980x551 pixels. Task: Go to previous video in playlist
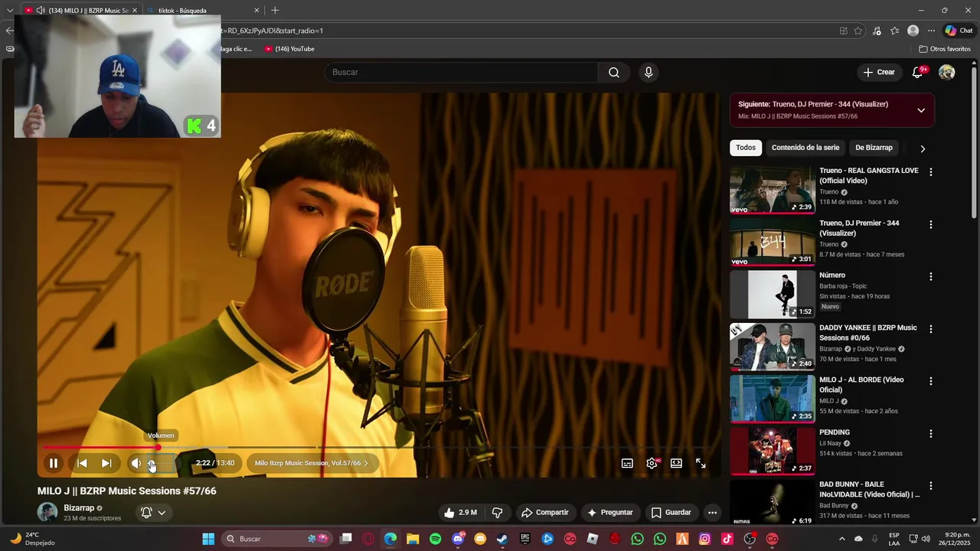click(82, 463)
